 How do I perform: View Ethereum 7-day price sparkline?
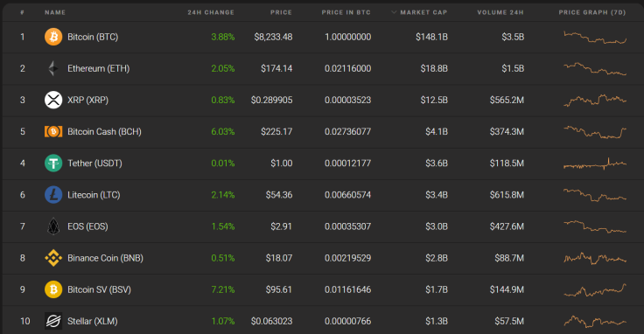(595, 68)
